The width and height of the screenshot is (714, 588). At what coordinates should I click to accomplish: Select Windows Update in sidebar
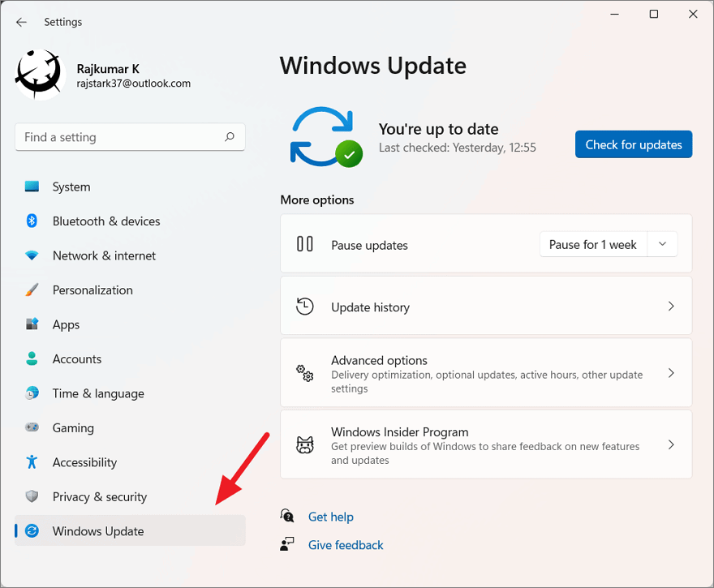pyautogui.click(x=131, y=530)
